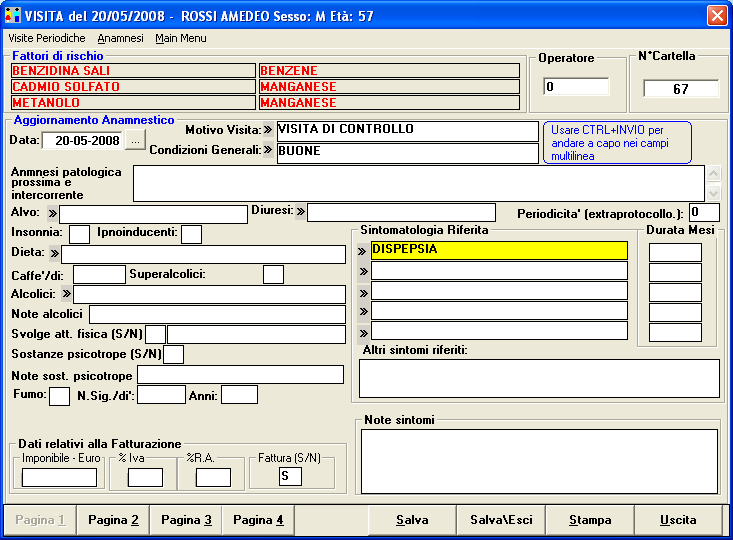Click the Imponibile - Euro field
The height and width of the screenshot is (540, 733).
pyautogui.click(x=59, y=478)
